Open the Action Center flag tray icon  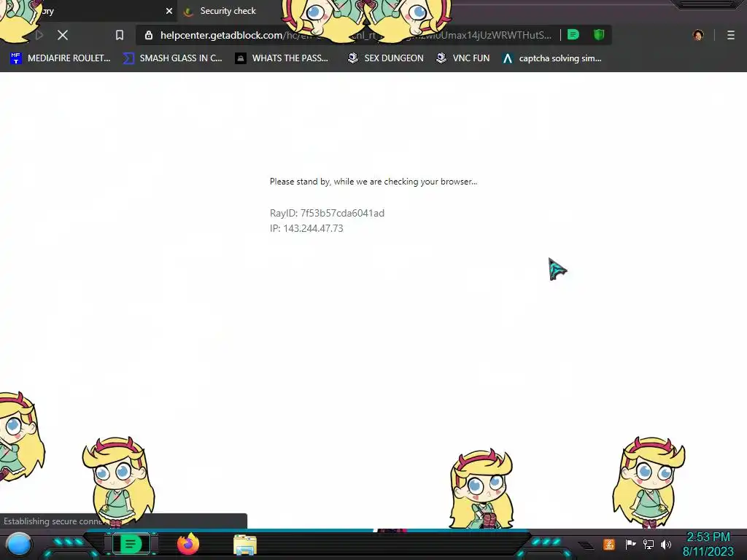click(630, 544)
